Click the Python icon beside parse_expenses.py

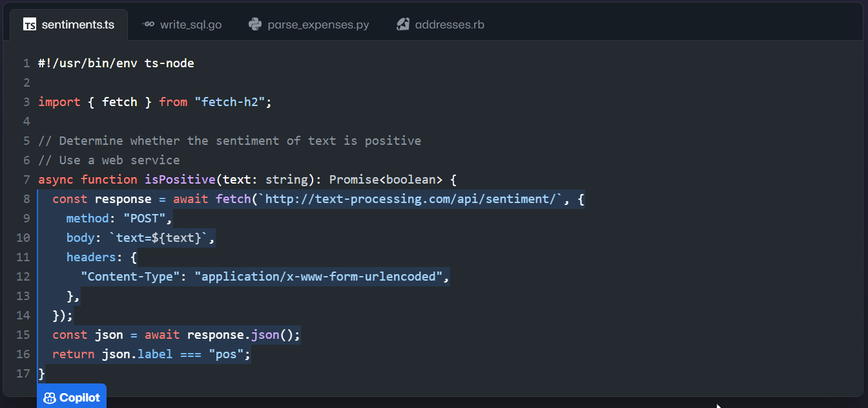[x=255, y=25]
